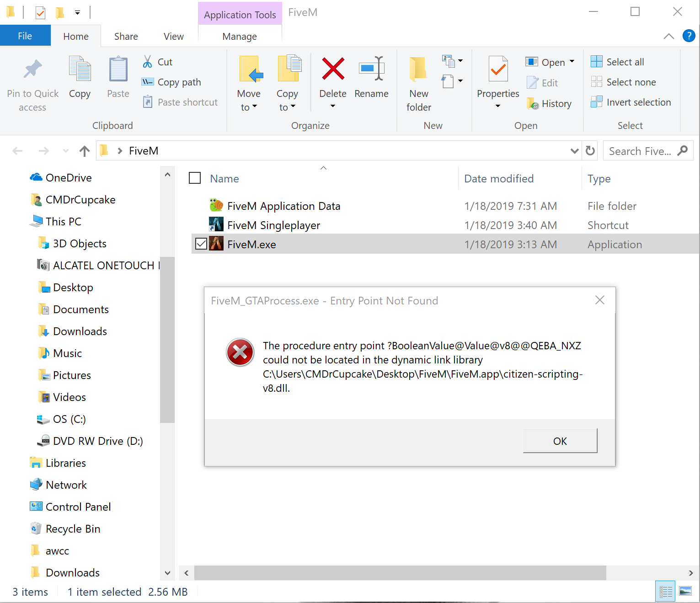Sort files by the Type column

coord(599,179)
